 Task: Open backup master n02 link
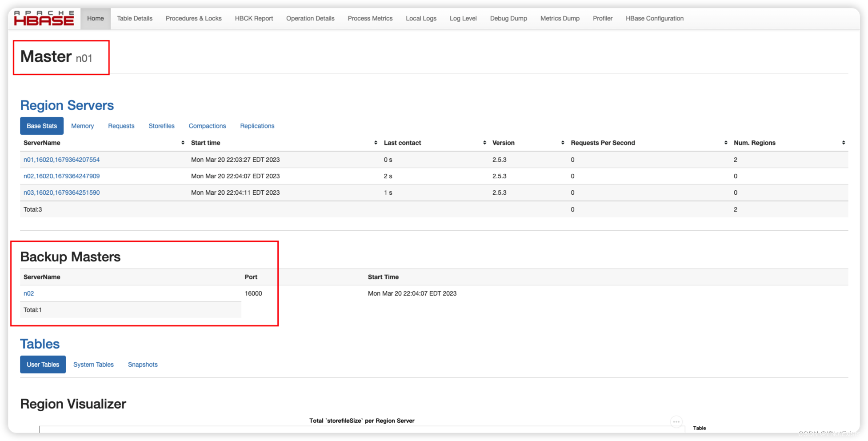tap(28, 293)
